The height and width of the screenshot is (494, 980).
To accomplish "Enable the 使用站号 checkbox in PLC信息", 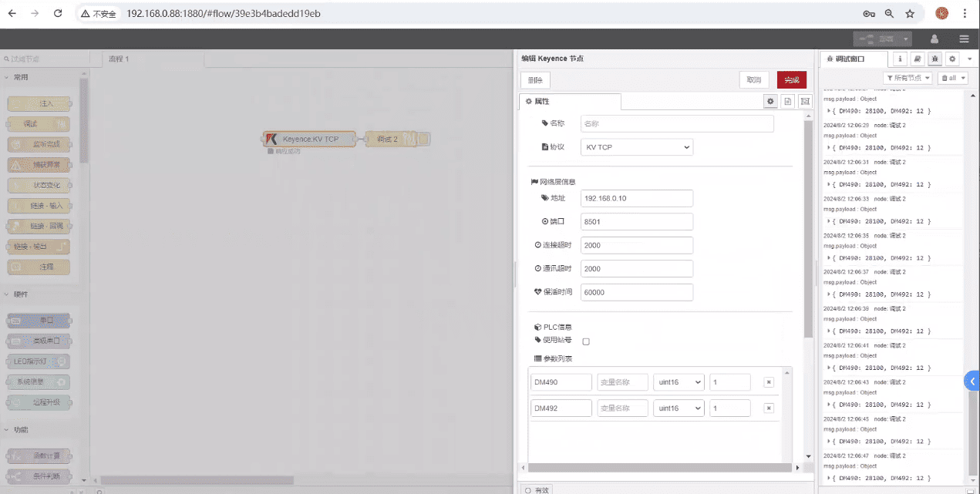I will point(585,340).
